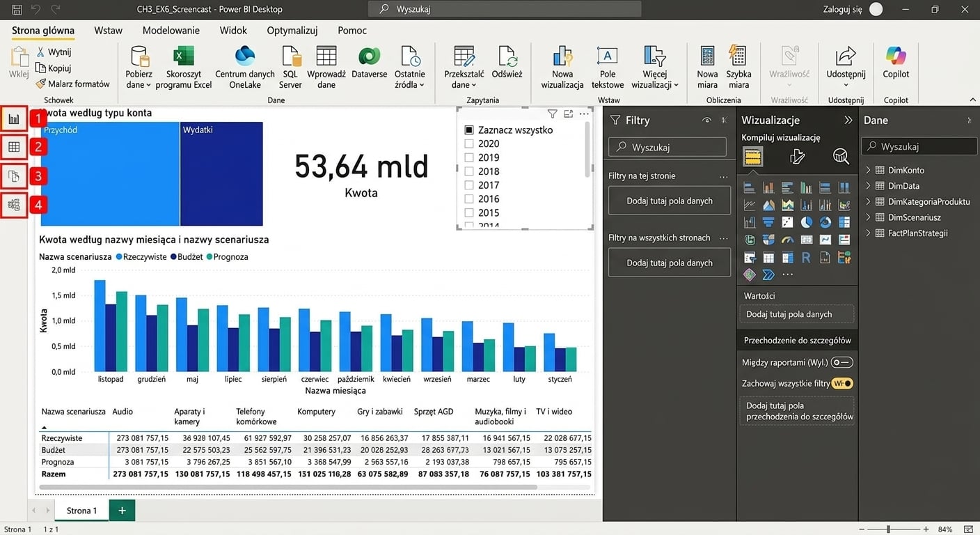Open more options for Filtry na tej stronie
The width and height of the screenshot is (980, 535).
click(x=724, y=176)
